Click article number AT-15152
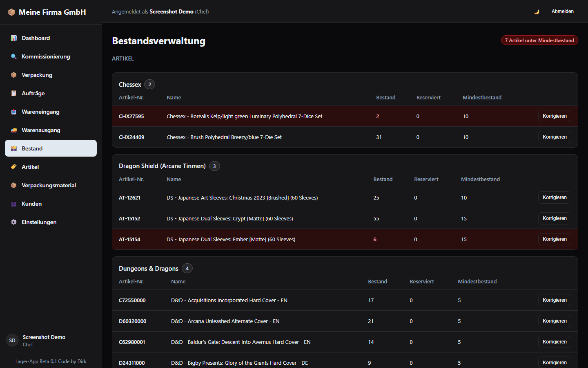Screen dimensions: 588x368 [x=129, y=219]
